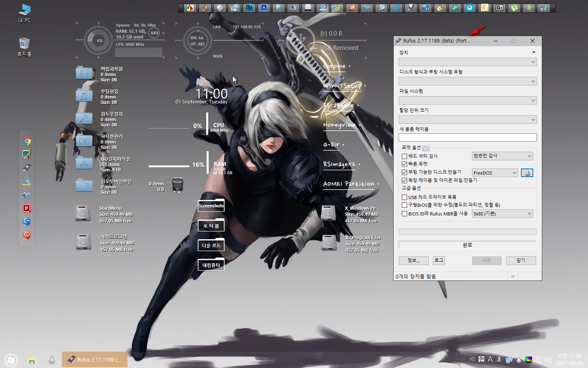Open the 다운 로드 folder shortcut

[211, 245]
